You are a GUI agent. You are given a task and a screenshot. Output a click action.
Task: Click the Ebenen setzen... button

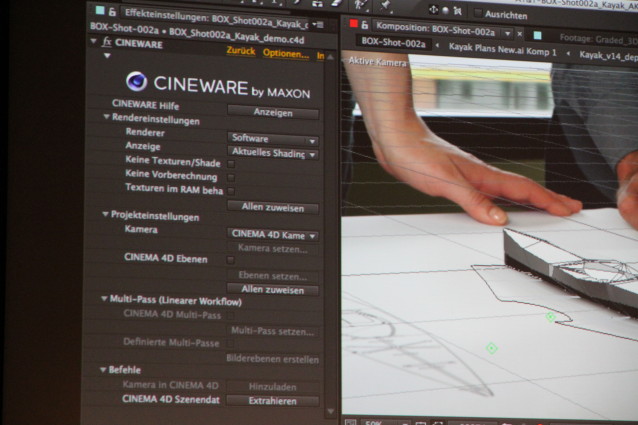273,275
